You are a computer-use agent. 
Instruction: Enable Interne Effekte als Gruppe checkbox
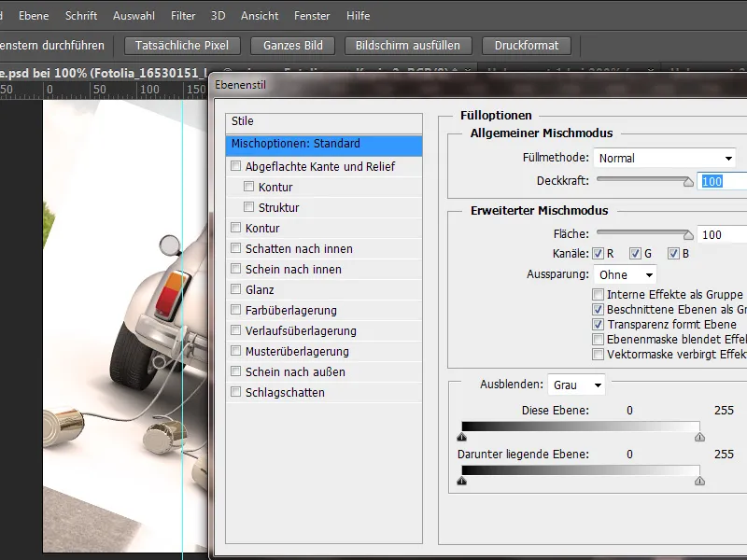[598, 295]
